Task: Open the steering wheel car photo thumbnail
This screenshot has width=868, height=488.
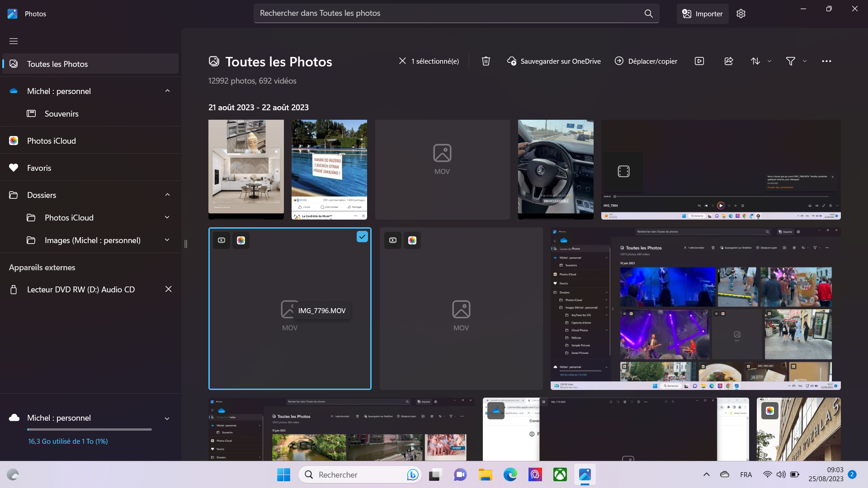Action: pyautogui.click(x=556, y=169)
